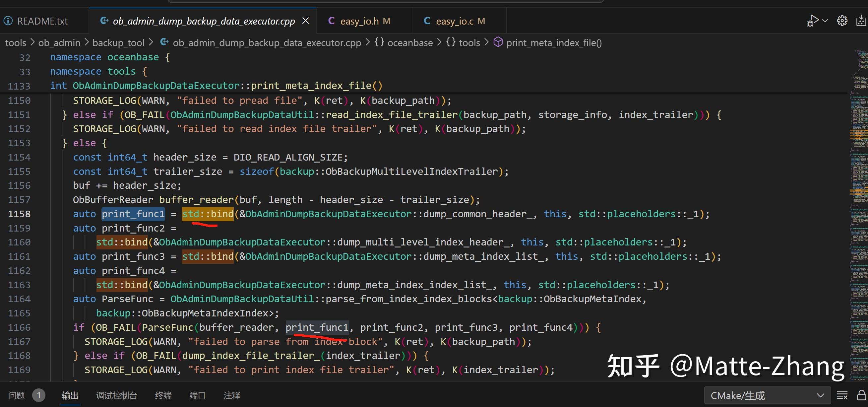This screenshot has height=407, width=868.
Task: Expand the backup_tool breadcrumb item
Action: tap(119, 42)
